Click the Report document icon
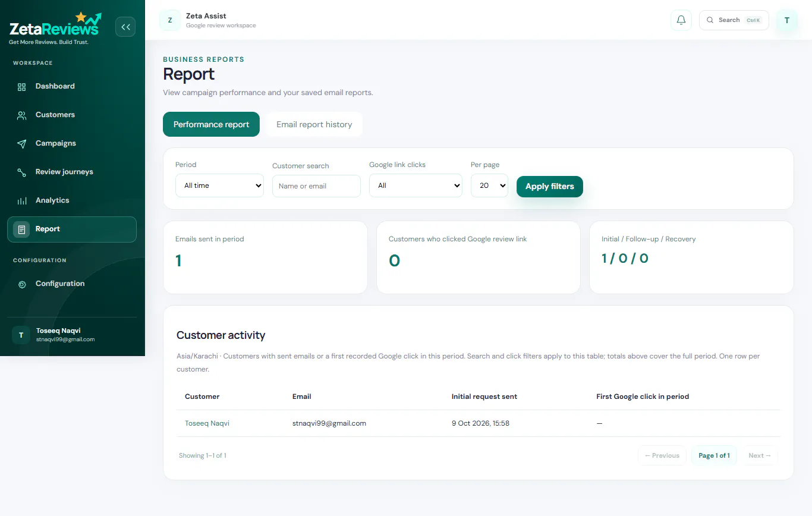The width and height of the screenshot is (812, 516). coord(21,229)
